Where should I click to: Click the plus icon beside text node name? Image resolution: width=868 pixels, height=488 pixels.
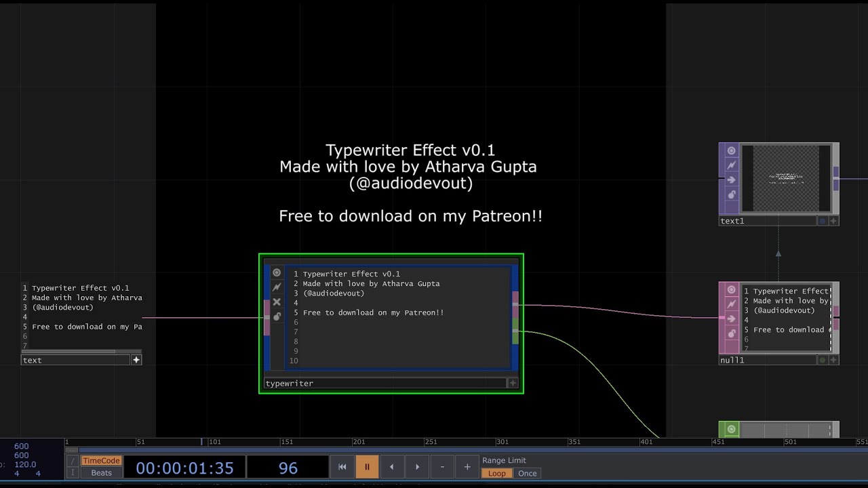point(136,360)
